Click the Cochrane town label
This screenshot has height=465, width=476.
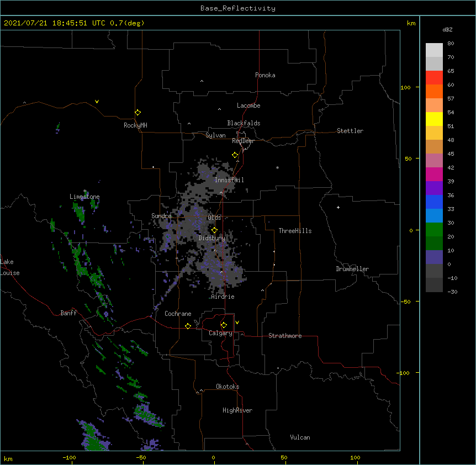pos(178,314)
